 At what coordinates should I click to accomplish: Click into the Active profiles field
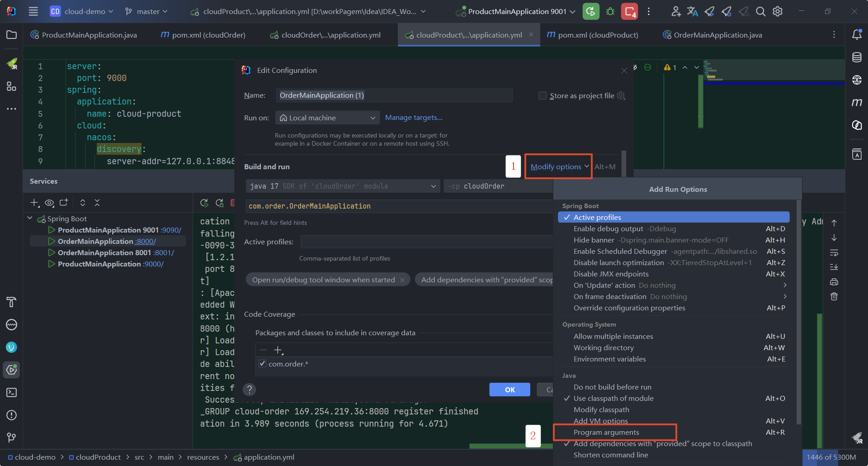tap(427, 242)
